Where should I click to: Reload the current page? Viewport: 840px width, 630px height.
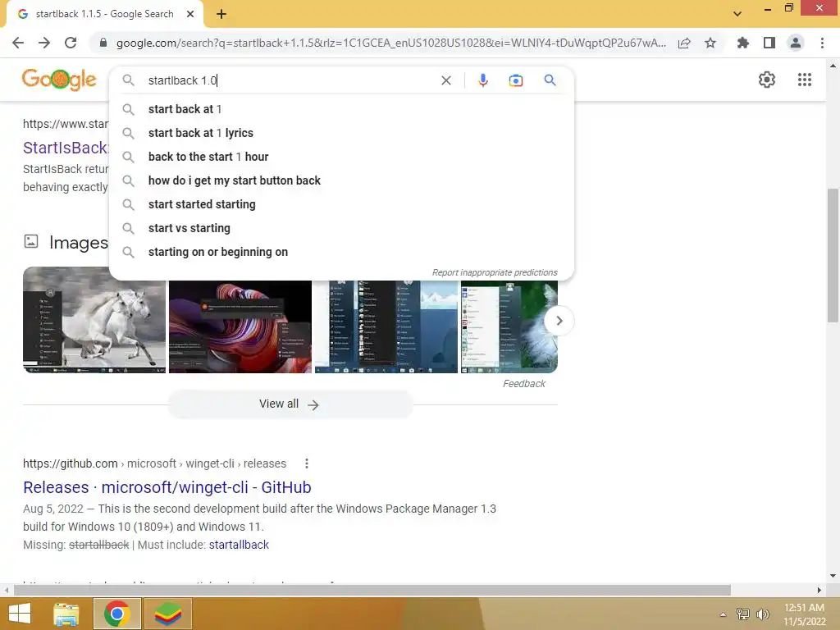point(71,43)
